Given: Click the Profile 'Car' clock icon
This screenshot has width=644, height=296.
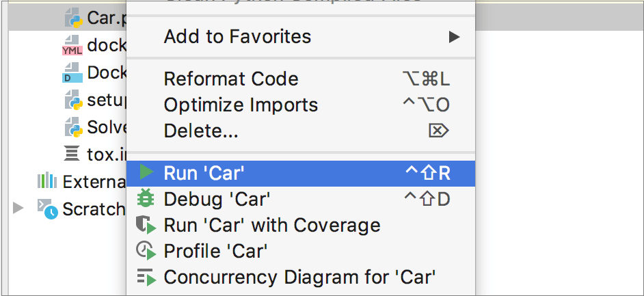Looking at the screenshot, I should pyautogui.click(x=146, y=251).
